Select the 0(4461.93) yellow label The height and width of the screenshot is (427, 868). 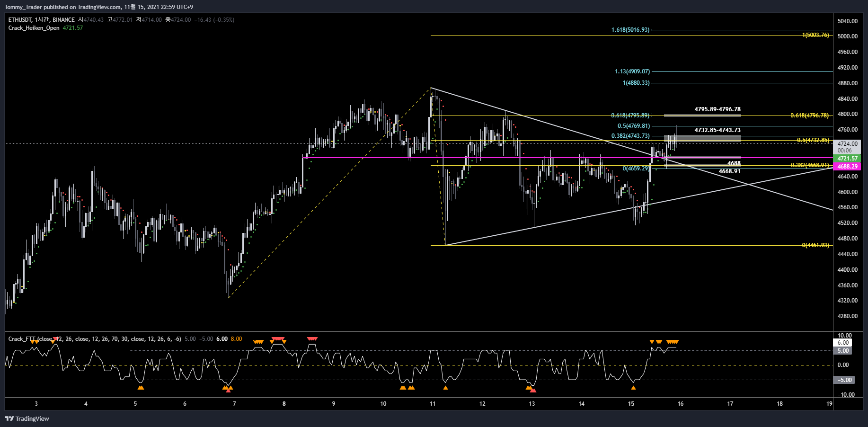(x=815, y=245)
